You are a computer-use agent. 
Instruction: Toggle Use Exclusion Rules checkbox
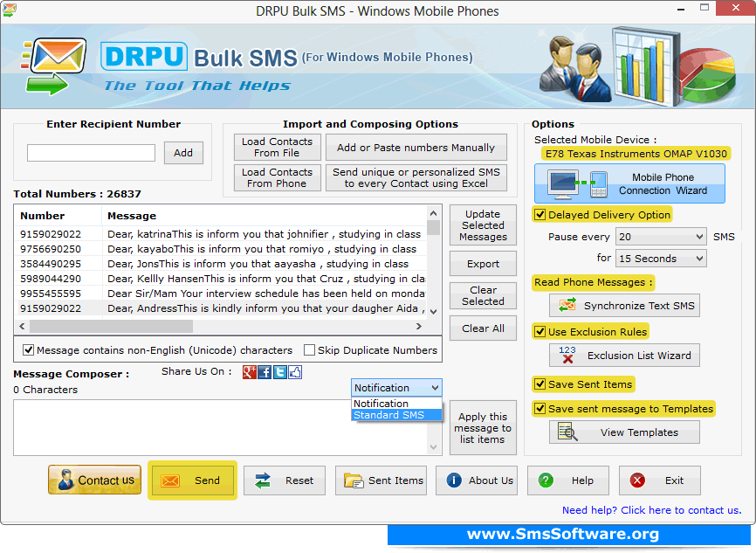click(x=540, y=332)
